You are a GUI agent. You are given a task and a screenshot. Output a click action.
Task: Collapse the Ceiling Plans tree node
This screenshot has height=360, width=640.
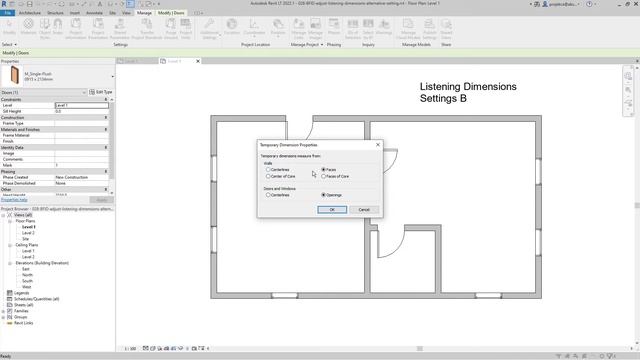[x=10, y=245]
